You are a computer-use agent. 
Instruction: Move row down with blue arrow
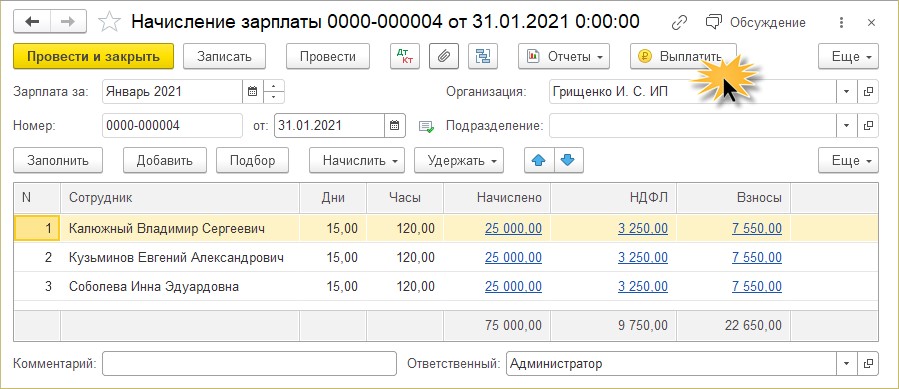[x=568, y=160]
